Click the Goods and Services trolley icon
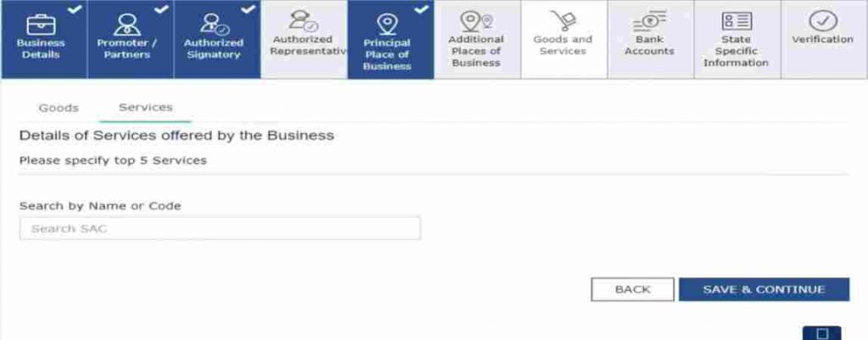This screenshot has width=868, height=340. tap(563, 21)
